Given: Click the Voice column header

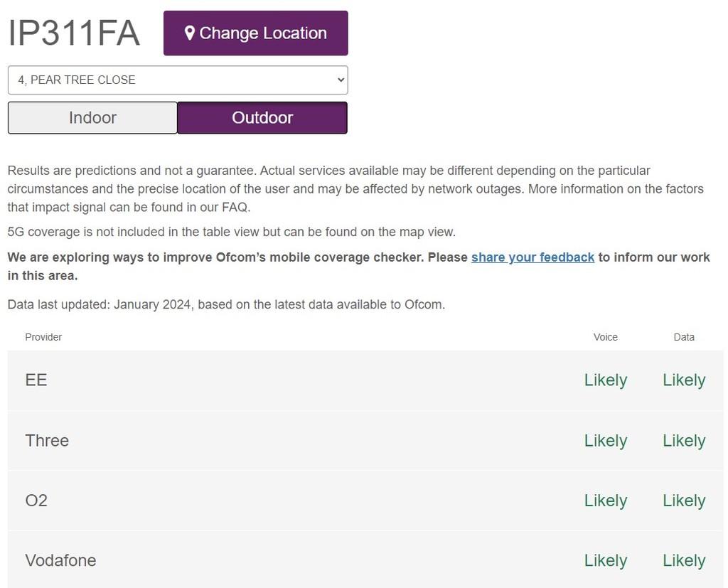Looking at the screenshot, I should click(606, 337).
